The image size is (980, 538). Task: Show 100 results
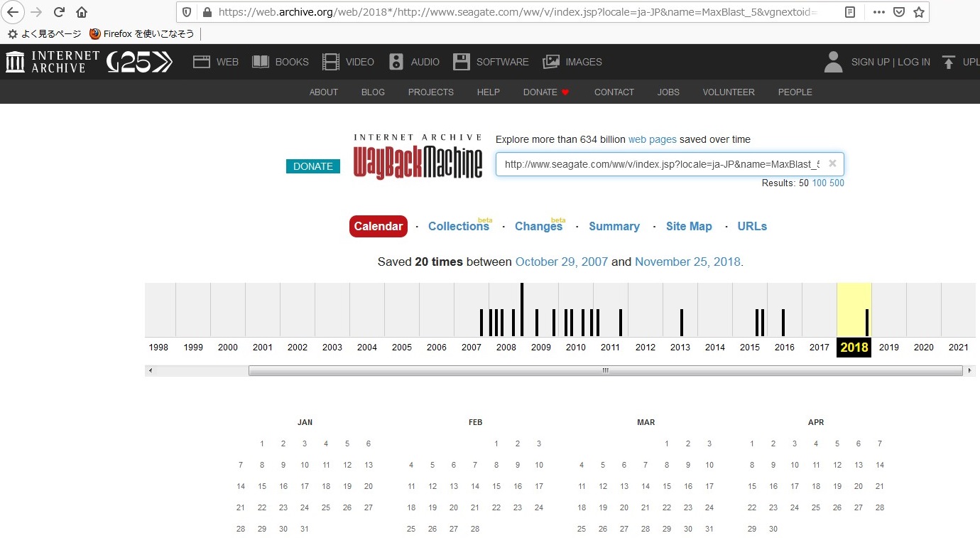[x=819, y=183]
